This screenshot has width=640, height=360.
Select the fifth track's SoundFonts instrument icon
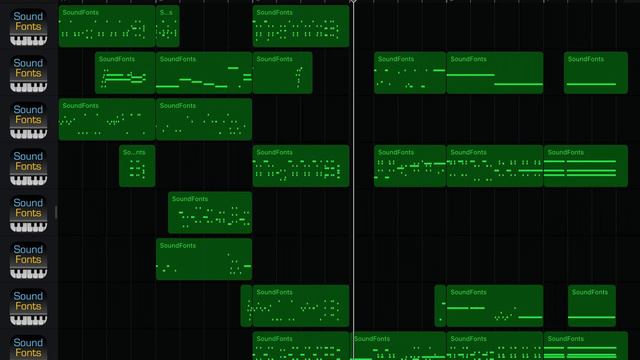[28, 213]
